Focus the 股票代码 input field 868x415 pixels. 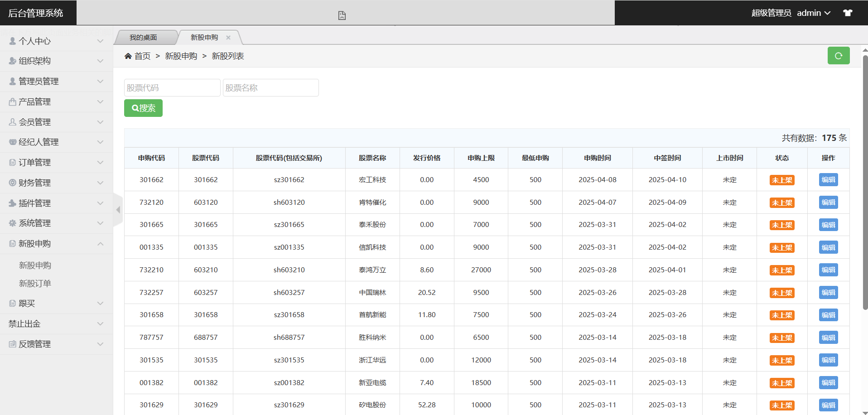tap(172, 88)
